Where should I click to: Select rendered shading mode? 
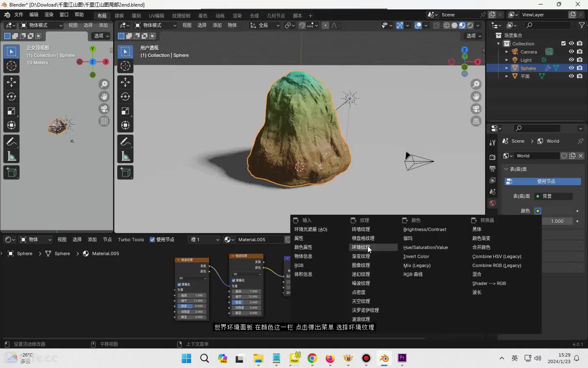pos(470,25)
